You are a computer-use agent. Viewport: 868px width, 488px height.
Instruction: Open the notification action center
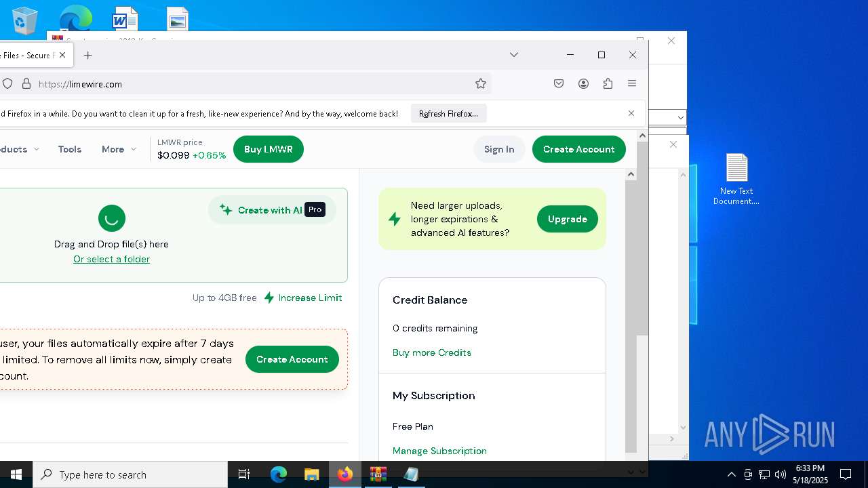click(846, 474)
